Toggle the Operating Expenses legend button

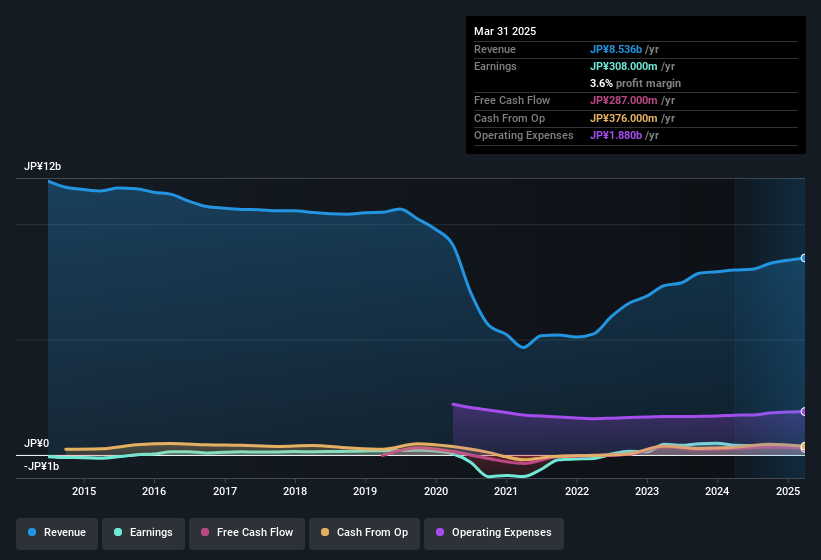[493, 533]
